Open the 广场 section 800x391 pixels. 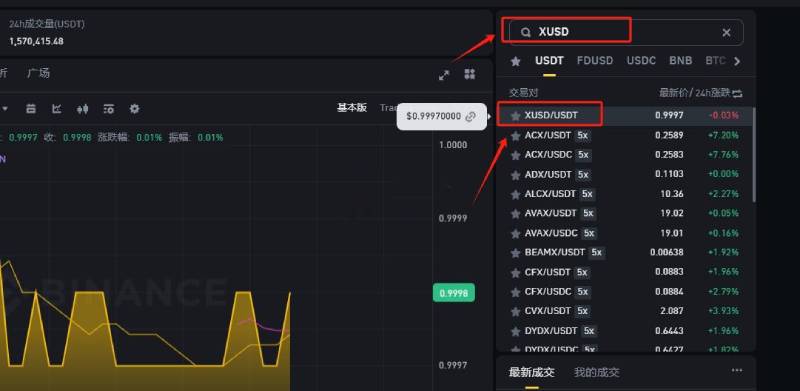(x=38, y=73)
